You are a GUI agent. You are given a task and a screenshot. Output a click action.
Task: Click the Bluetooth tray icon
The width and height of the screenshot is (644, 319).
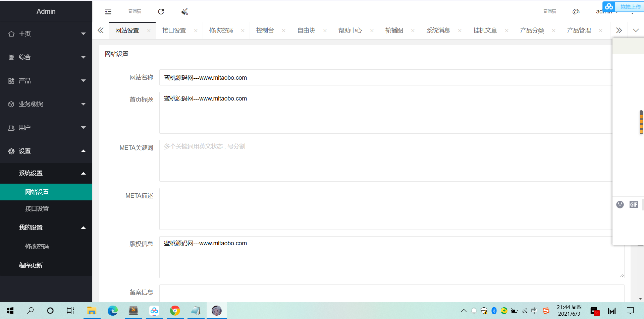[494, 311]
